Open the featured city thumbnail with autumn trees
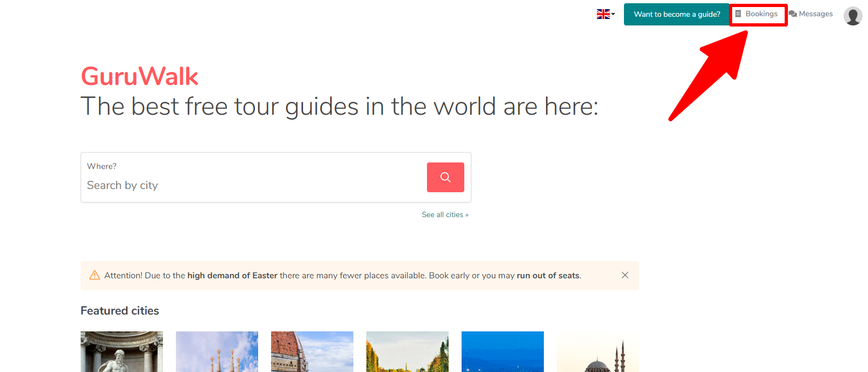The width and height of the screenshot is (868, 372). coord(407,352)
